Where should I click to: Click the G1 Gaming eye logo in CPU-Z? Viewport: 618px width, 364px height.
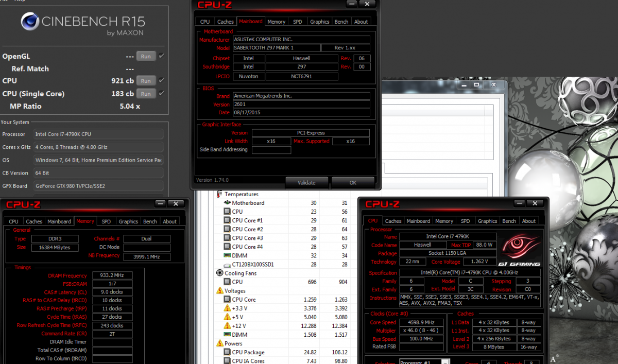pos(520,249)
